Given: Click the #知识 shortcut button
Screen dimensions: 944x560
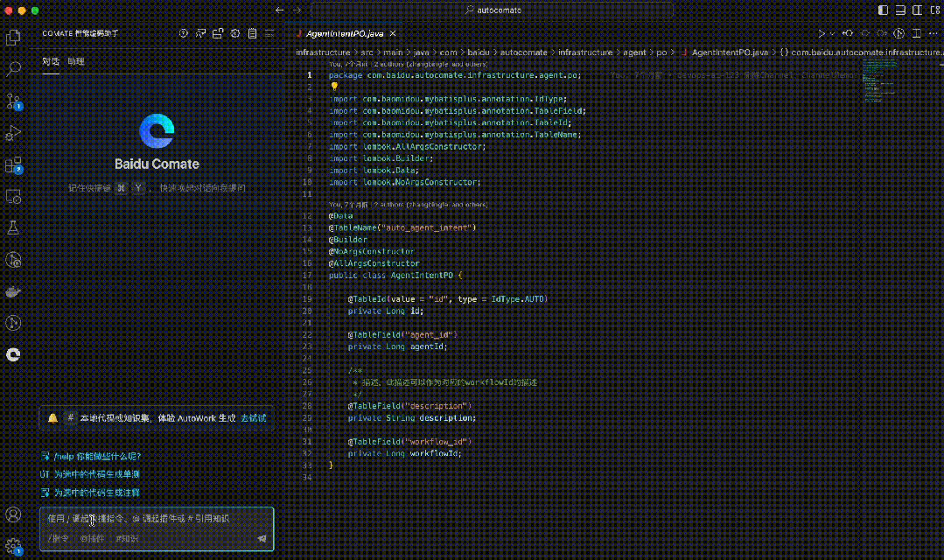Looking at the screenshot, I should (127, 538).
